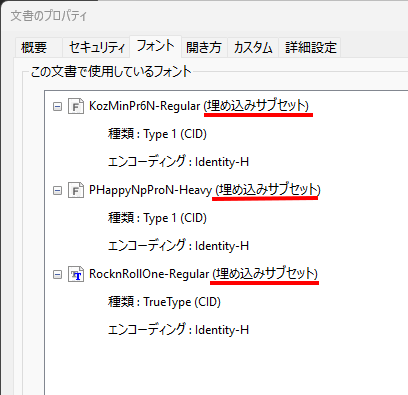Open the セキュリティ tab
Screen dimensions: 408x395
(96, 47)
